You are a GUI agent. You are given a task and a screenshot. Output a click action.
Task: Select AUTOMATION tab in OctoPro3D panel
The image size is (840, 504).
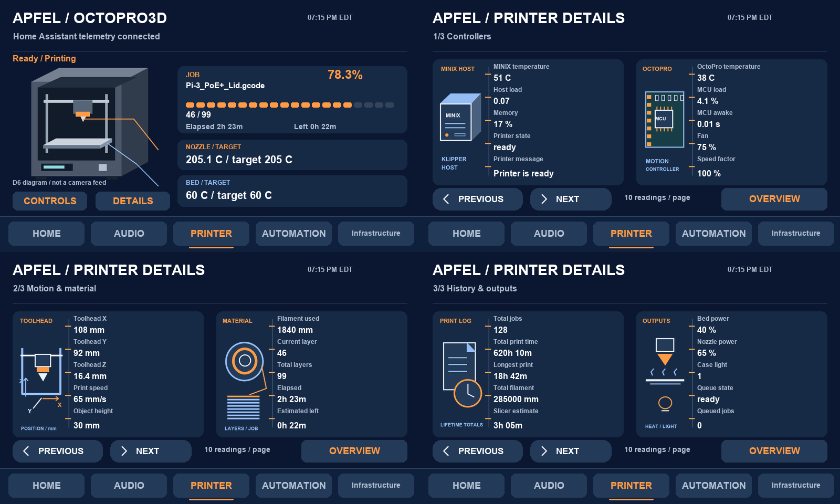293,234
